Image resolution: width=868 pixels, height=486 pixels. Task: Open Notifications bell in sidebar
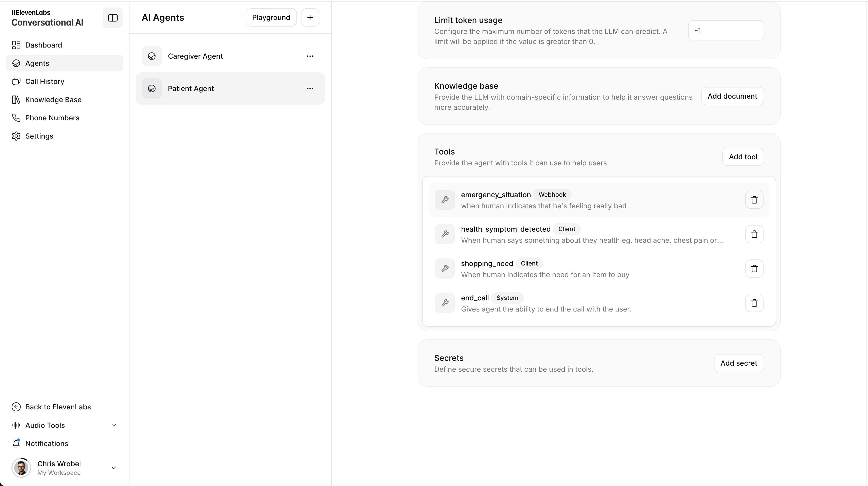[x=47, y=444]
